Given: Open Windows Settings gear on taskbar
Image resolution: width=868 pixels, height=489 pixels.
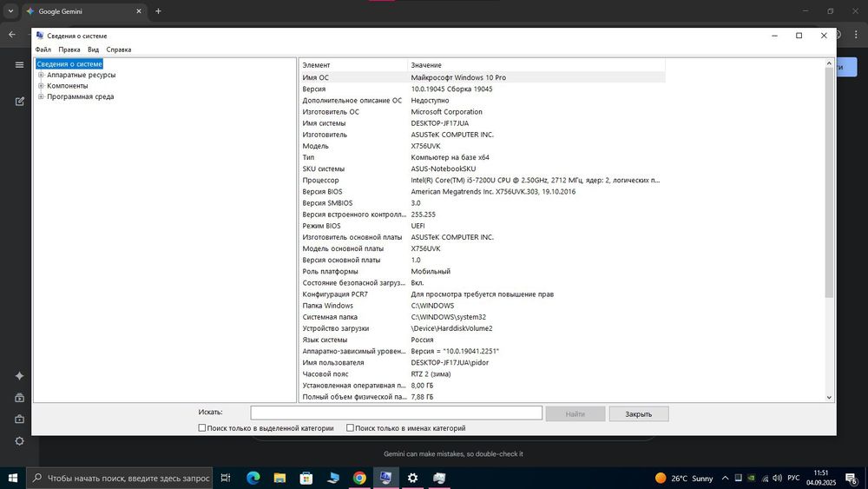Looking at the screenshot, I should coord(412,478).
